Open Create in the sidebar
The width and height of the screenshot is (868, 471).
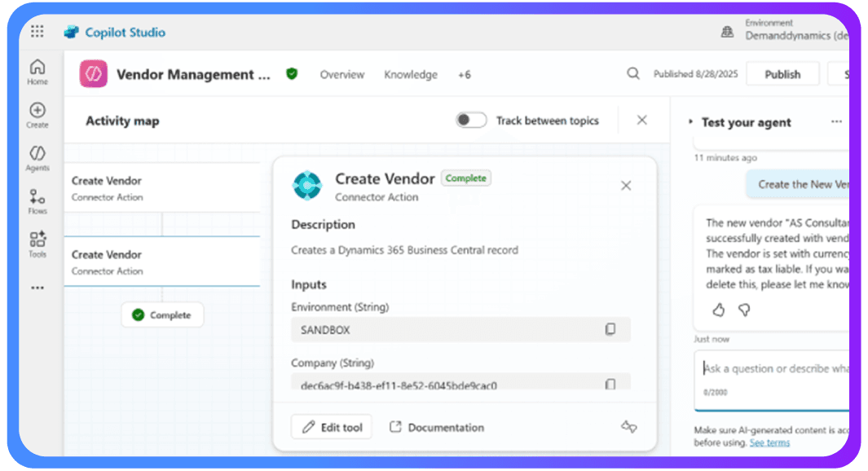tap(37, 116)
